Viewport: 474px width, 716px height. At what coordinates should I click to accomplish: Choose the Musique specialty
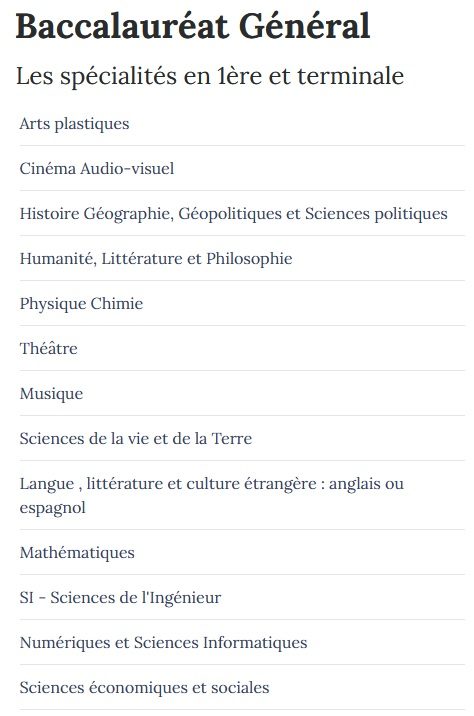(242, 394)
